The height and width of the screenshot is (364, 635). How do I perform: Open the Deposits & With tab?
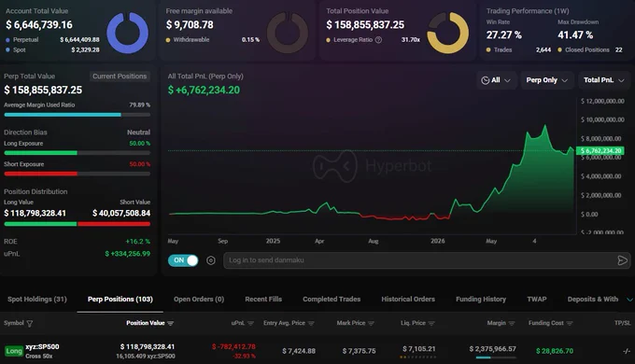(593, 300)
